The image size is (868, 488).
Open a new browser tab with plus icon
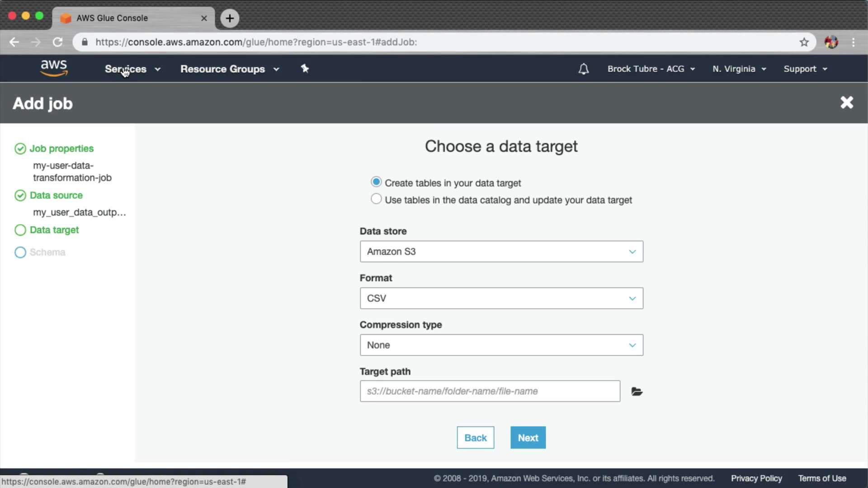[230, 18]
